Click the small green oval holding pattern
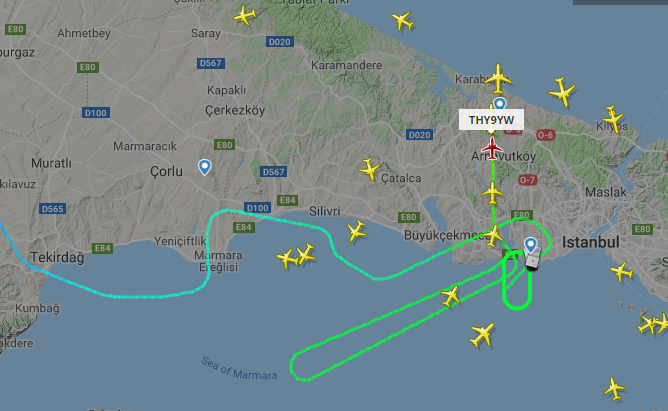The image size is (668, 411). coord(517,280)
